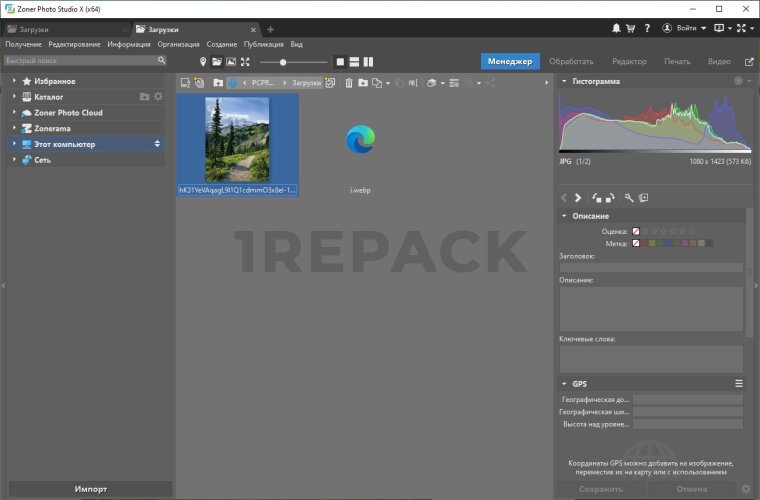Click the trash delete icon

pyautogui.click(x=349, y=83)
